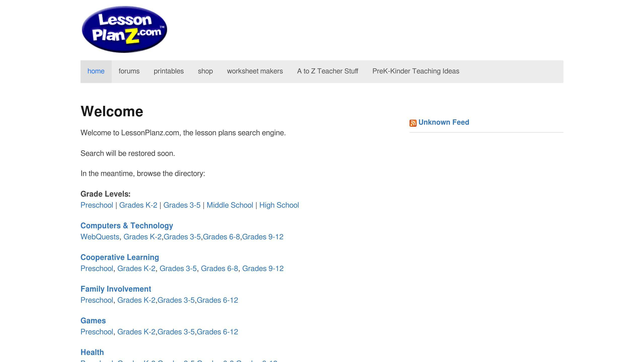The height and width of the screenshot is (362, 644).
Task: Click the orange RSS feed icon
Action: click(x=413, y=123)
